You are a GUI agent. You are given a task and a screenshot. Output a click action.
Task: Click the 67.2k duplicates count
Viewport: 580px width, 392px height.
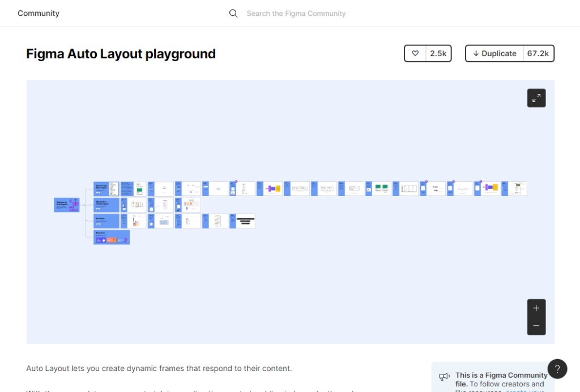(x=538, y=53)
